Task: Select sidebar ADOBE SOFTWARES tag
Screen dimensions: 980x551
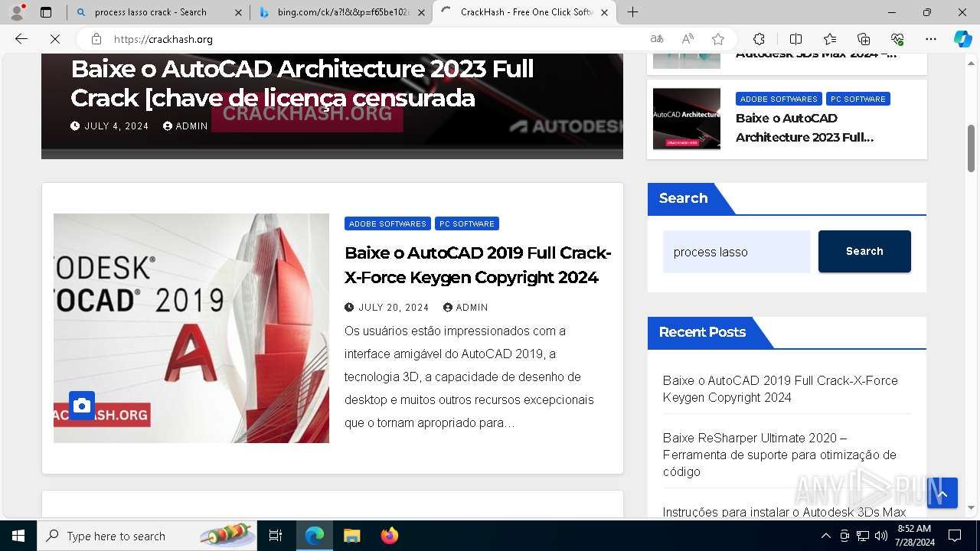Action: click(779, 99)
